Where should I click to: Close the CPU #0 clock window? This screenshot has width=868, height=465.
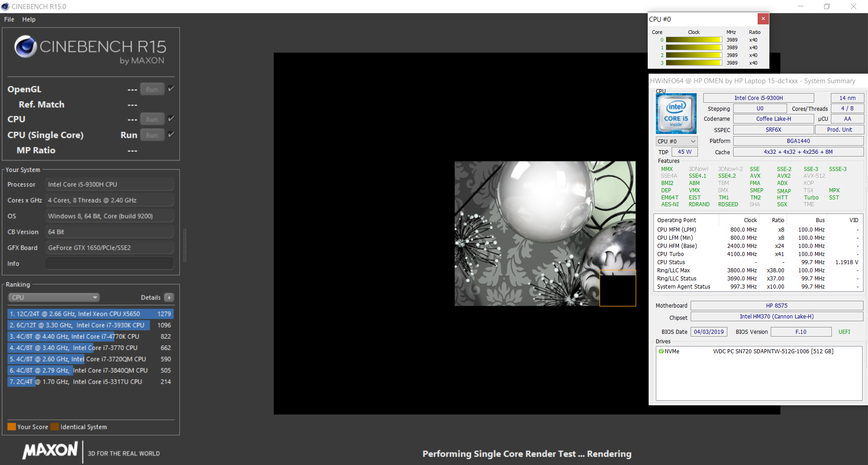pyautogui.click(x=763, y=19)
